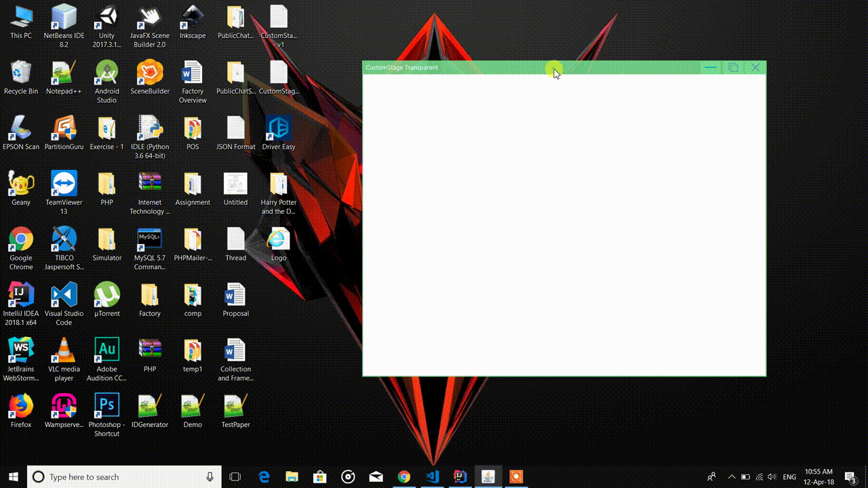Open the Photoshop - Shortcut icon
The width and height of the screenshot is (868, 488).
pyautogui.click(x=106, y=415)
